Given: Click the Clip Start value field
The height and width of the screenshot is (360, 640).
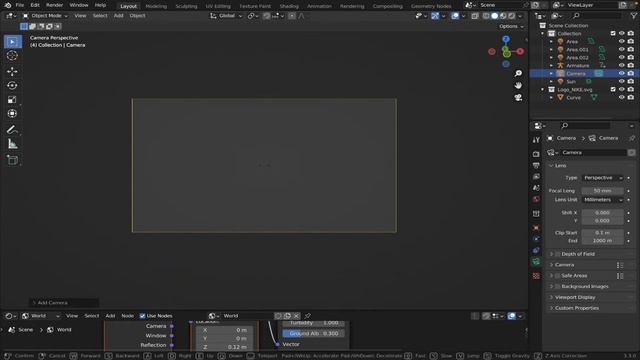Looking at the screenshot, I should coord(602,233).
